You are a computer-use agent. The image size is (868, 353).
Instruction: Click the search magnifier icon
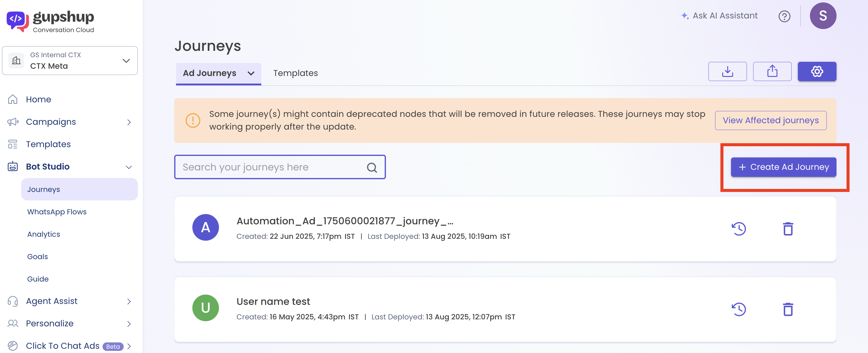(x=372, y=167)
